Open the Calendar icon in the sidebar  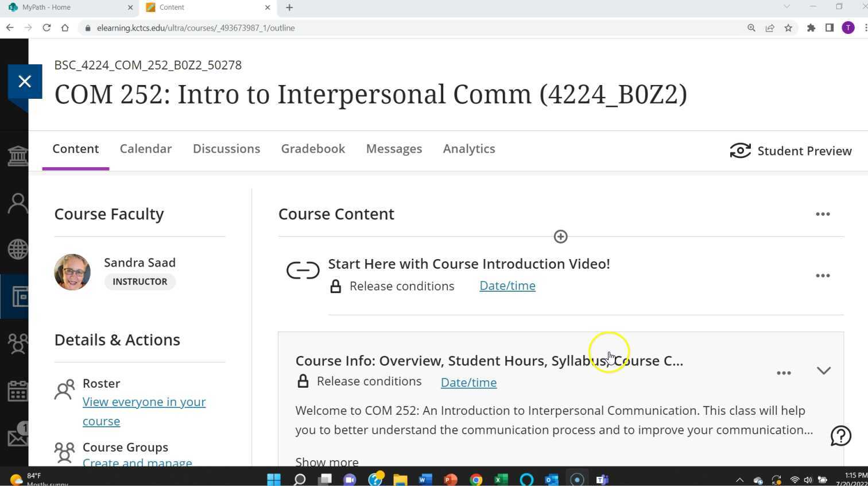click(17, 390)
